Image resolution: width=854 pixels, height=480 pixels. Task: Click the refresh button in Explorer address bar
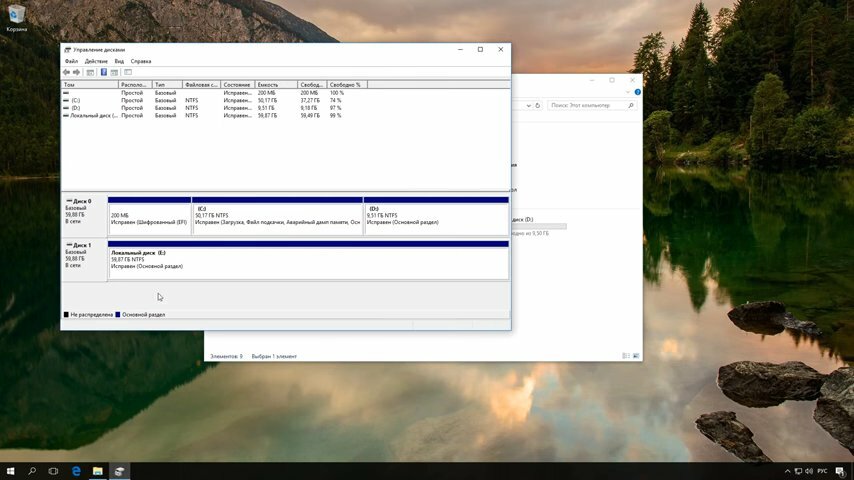pos(538,105)
